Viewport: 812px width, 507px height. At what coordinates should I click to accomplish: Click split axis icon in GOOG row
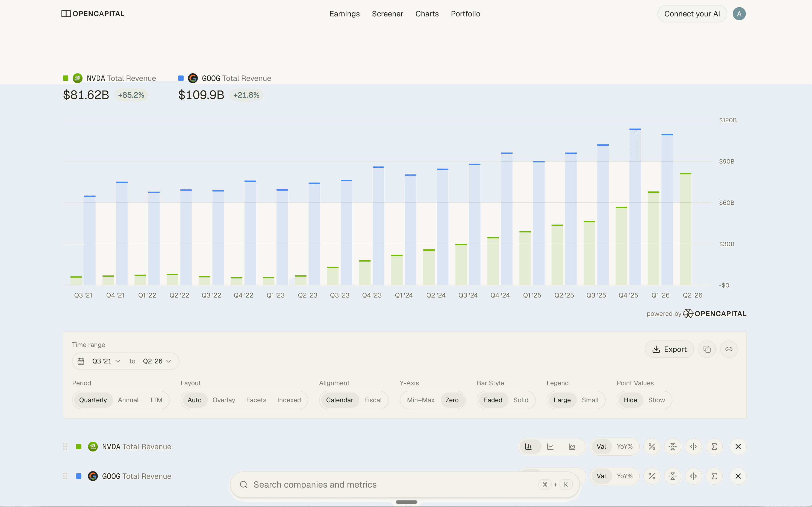[693, 476]
